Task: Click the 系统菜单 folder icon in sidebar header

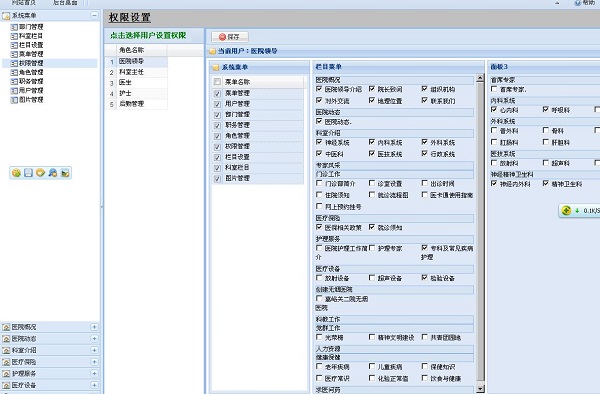Action: pos(6,16)
